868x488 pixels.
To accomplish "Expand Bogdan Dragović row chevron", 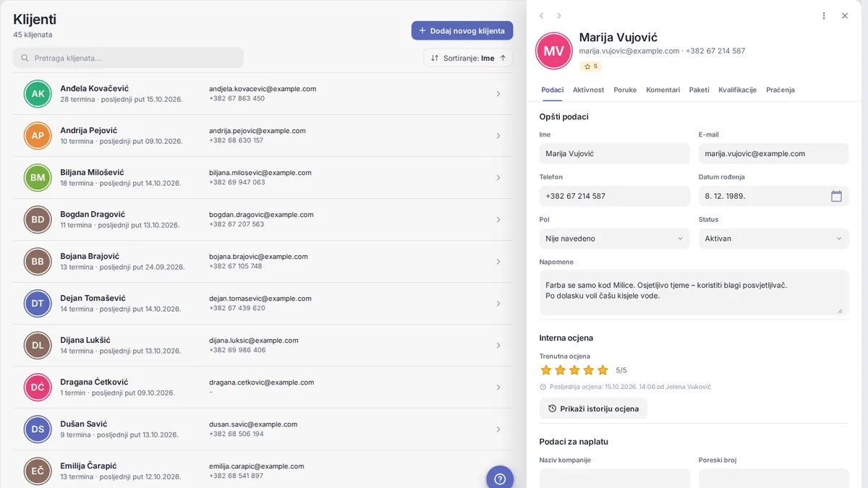I will coord(498,220).
